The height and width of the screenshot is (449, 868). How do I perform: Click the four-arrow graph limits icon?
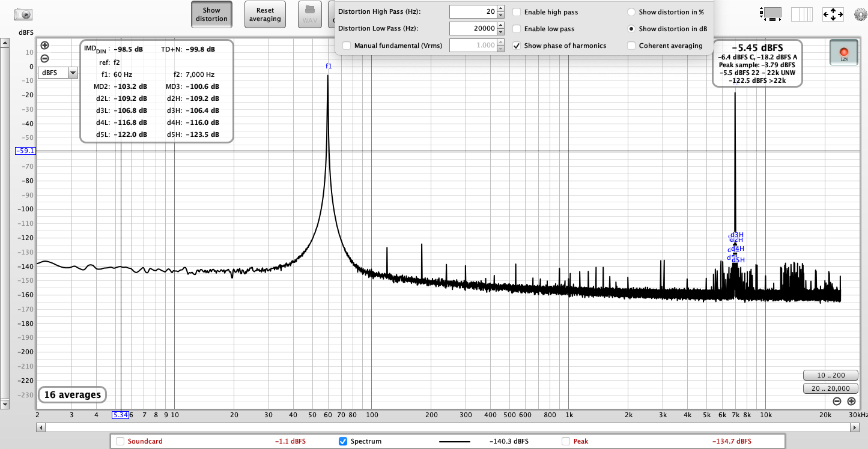(832, 13)
